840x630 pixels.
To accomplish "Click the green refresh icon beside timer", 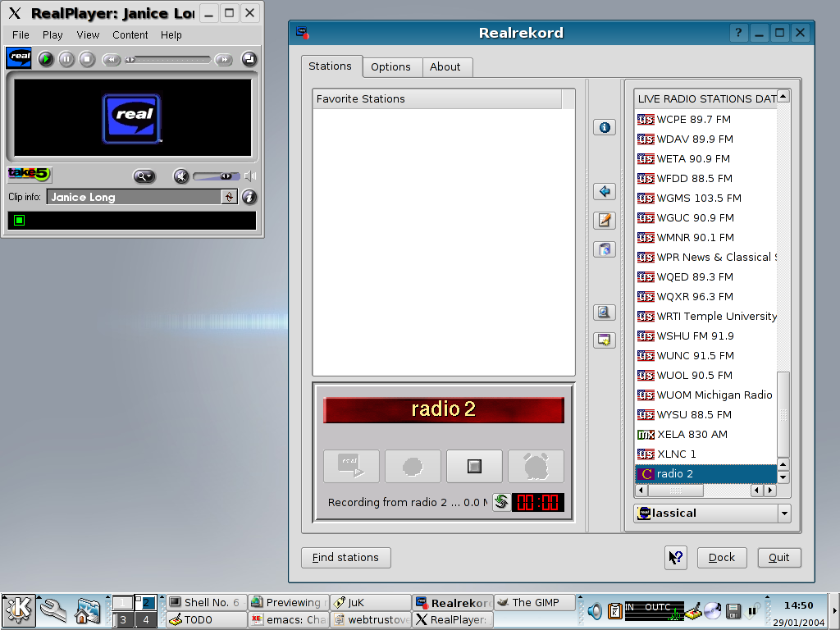I will tap(500, 502).
